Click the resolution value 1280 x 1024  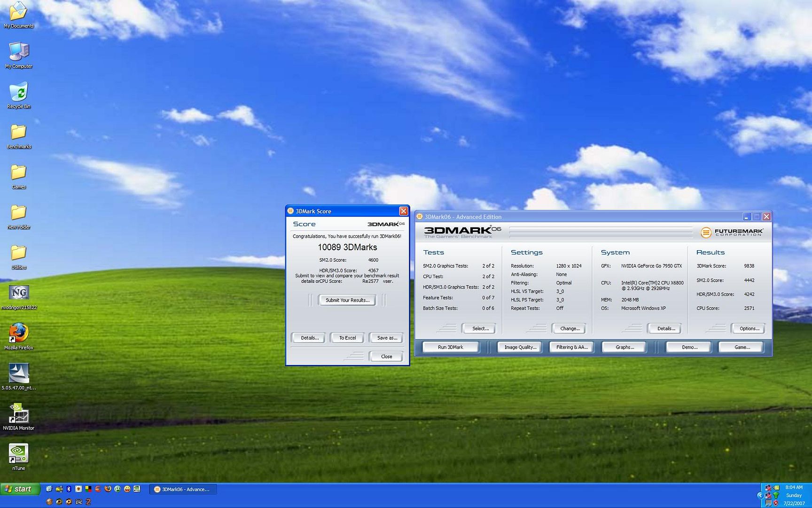pyautogui.click(x=569, y=266)
